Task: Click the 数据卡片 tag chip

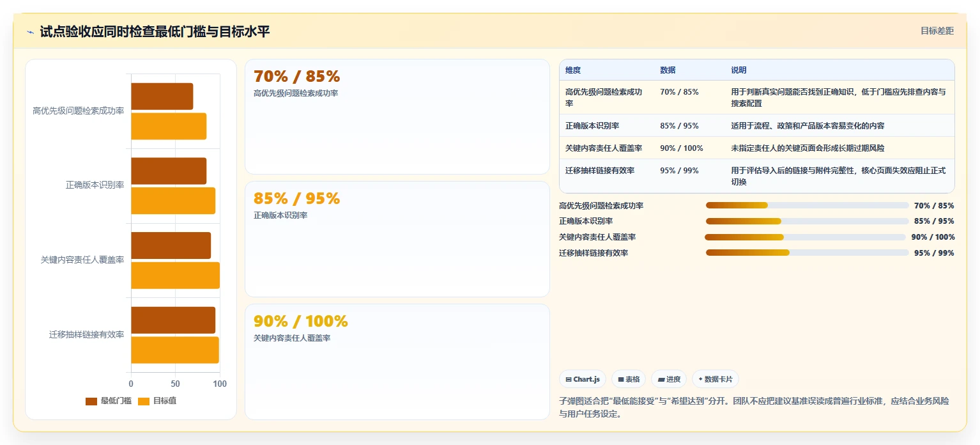Action: [716, 379]
